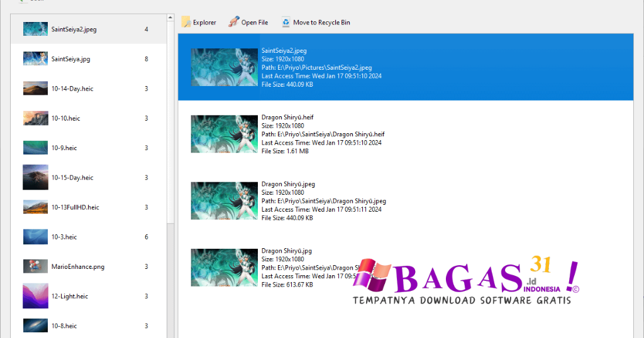Click the SaintSeiya.jpg file name
Image resolution: width=644 pixels, height=338 pixels.
point(70,59)
